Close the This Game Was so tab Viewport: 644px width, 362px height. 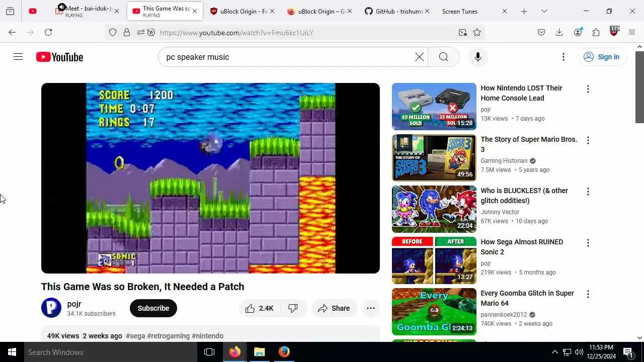coord(195,11)
